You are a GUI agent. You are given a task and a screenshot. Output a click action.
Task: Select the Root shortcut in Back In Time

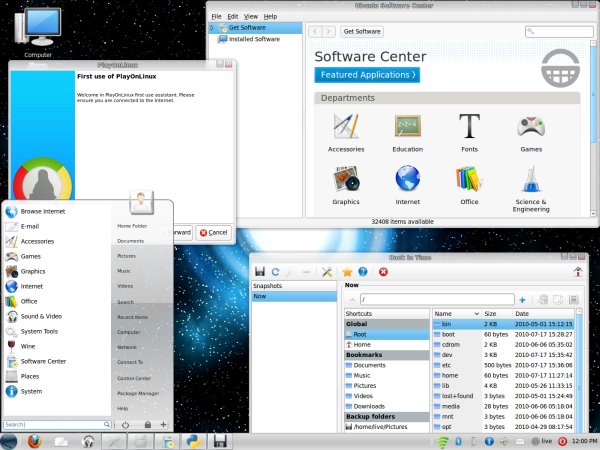pyautogui.click(x=362, y=334)
